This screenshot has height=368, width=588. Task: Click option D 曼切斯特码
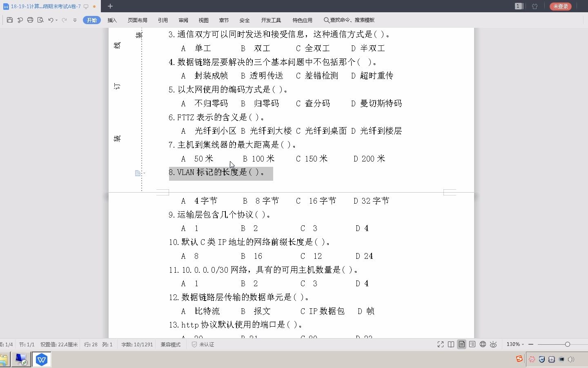tap(376, 103)
